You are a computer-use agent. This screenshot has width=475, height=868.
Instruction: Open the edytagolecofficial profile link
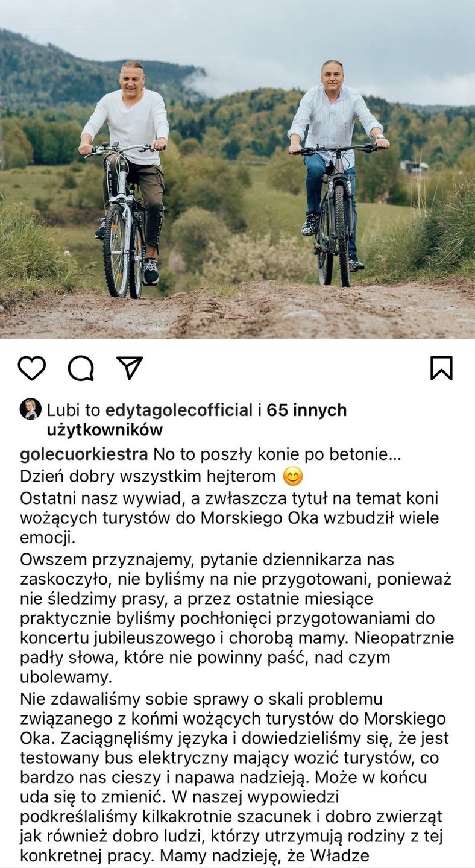pyautogui.click(x=179, y=410)
